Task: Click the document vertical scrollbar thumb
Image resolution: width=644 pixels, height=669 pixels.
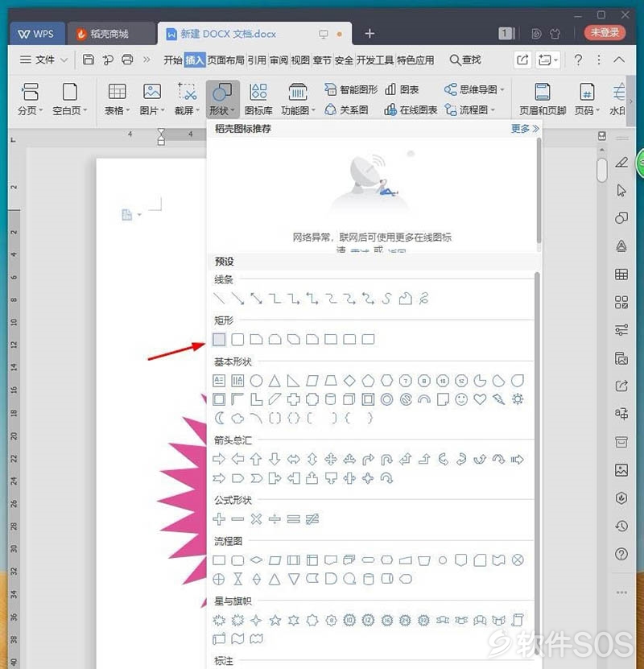Action: point(602,170)
